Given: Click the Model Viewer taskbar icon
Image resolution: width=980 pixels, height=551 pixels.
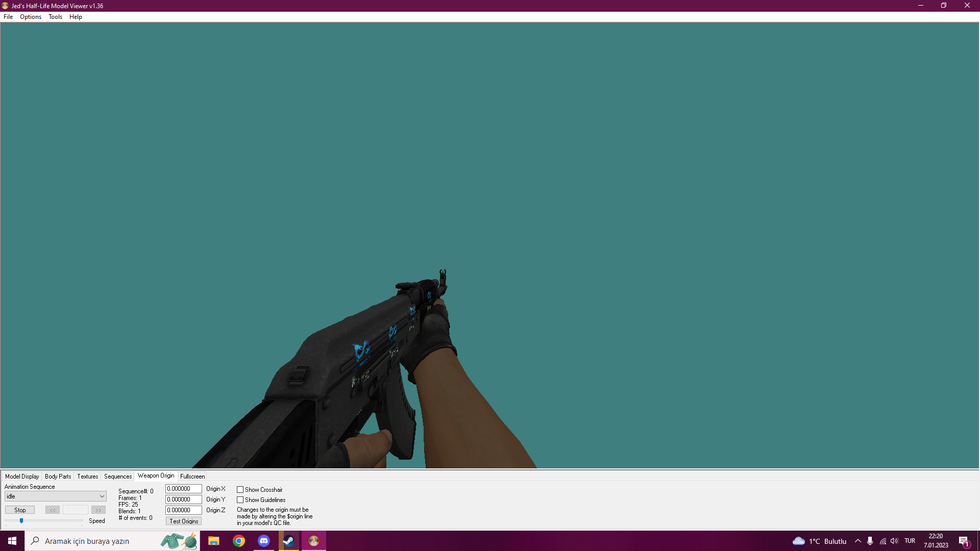Looking at the screenshot, I should tap(313, 541).
